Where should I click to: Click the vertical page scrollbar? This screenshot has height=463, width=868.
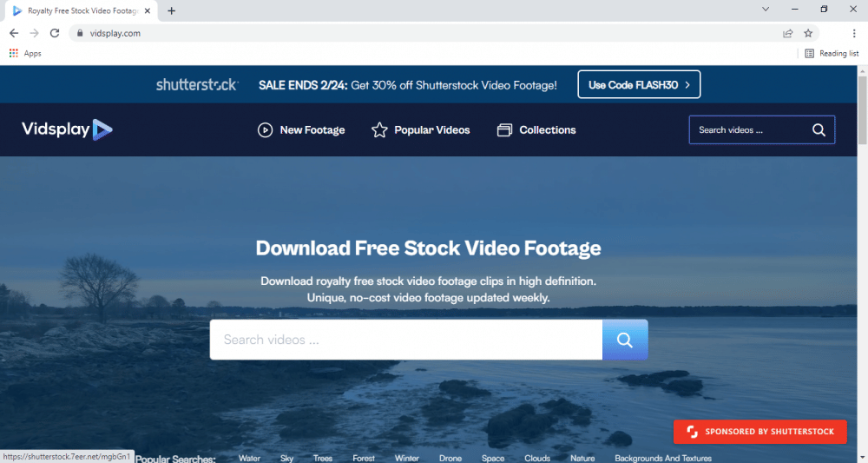pyautogui.click(x=861, y=261)
